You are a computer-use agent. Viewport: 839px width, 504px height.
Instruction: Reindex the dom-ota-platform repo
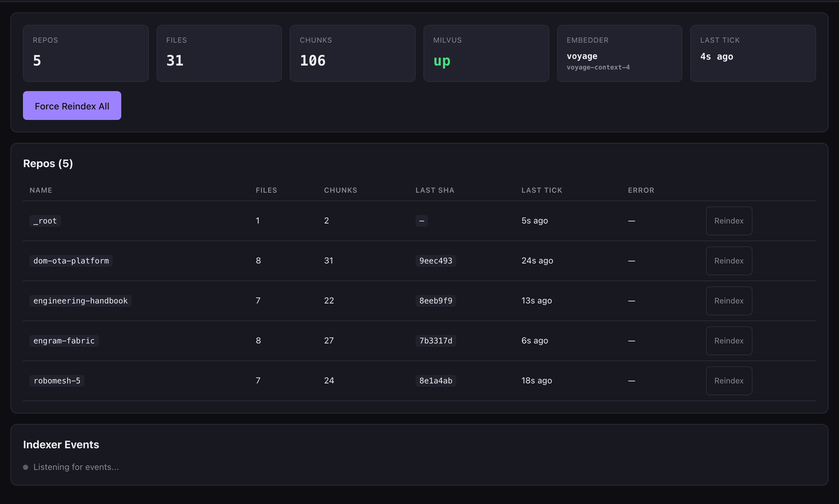pos(729,261)
